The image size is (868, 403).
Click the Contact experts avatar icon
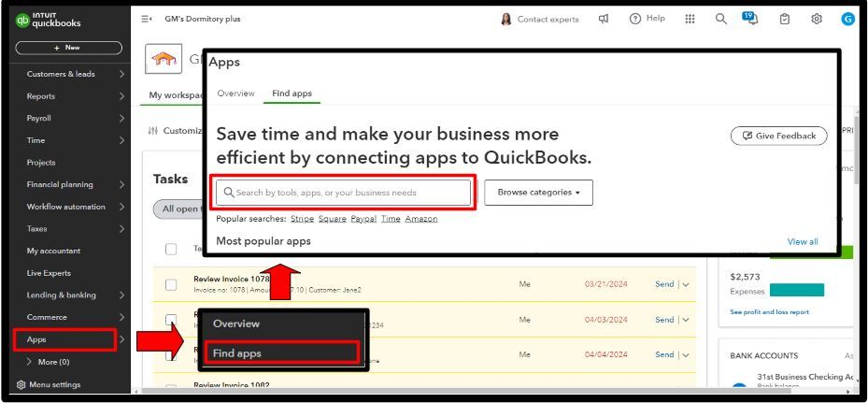click(x=506, y=20)
